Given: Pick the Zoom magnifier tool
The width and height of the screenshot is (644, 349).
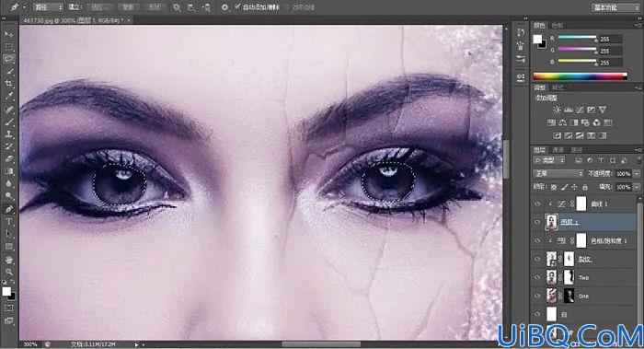Looking at the screenshot, I should click(9, 272).
